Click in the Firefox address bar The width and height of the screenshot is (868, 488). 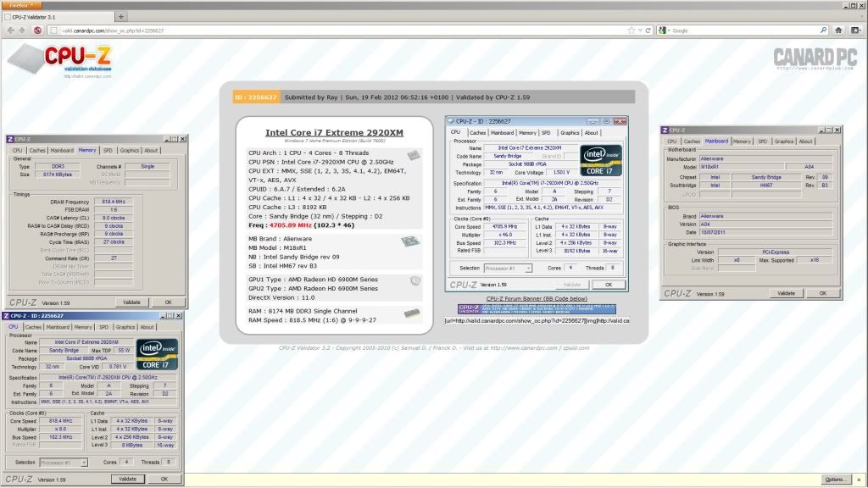click(x=343, y=30)
